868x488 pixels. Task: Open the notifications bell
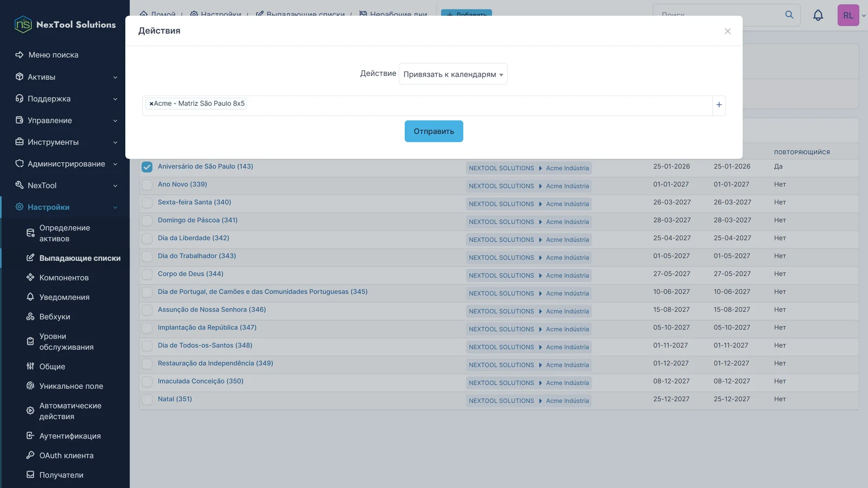coord(818,15)
